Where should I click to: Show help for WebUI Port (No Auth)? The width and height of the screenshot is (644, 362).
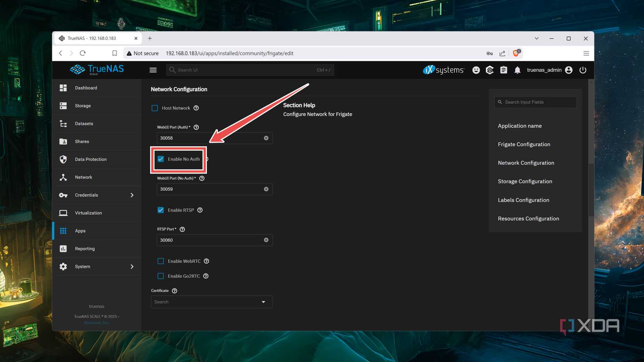202,178
